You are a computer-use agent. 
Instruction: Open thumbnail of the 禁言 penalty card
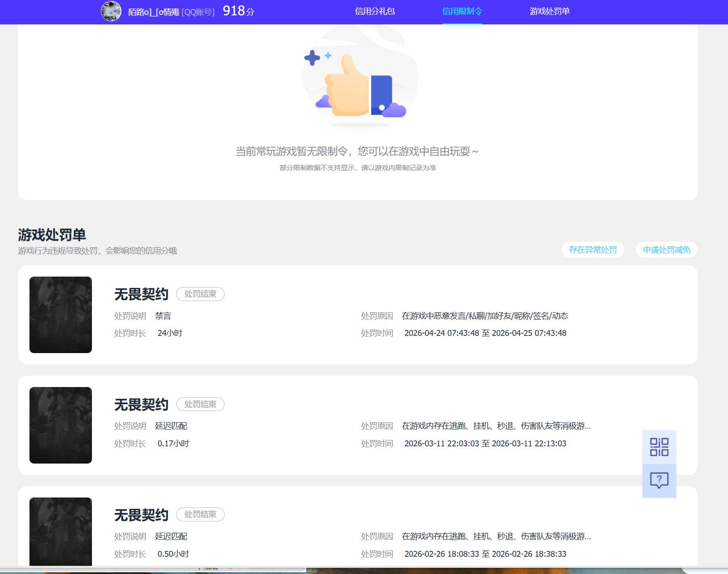pos(61,315)
